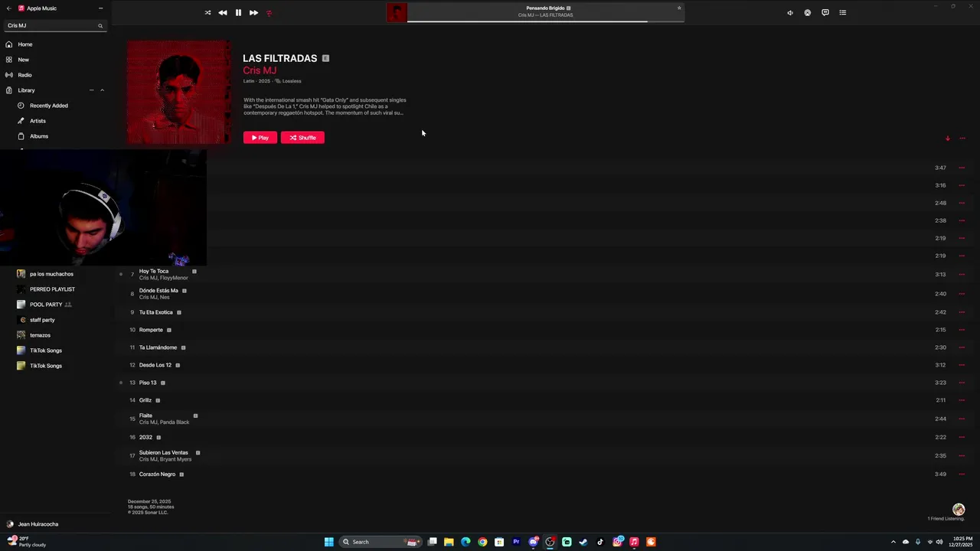980x551 pixels.
Task: Select Library in the sidebar
Action: [x=26, y=90]
